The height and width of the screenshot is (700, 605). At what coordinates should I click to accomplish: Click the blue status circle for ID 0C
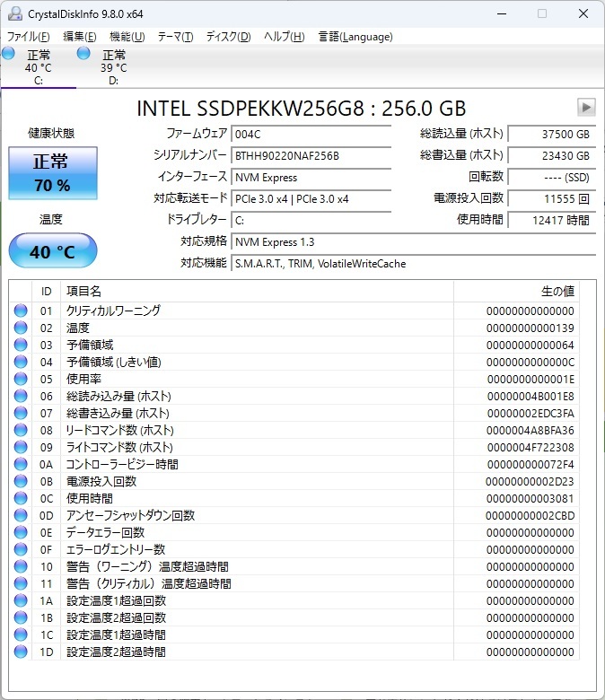point(21,498)
